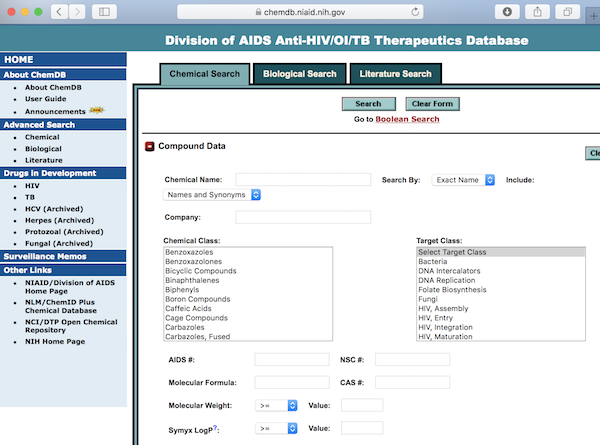Open the Symyx LogP operator dropdown
The width and height of the screenshot is (600, 445).
point(276,429)
